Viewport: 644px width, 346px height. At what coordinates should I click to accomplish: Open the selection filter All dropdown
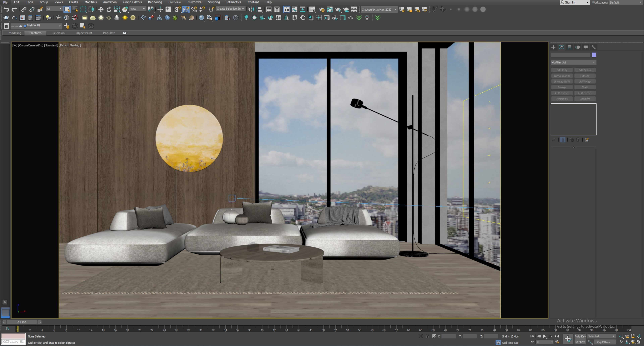pyautogui.click(x=54, y=9)
